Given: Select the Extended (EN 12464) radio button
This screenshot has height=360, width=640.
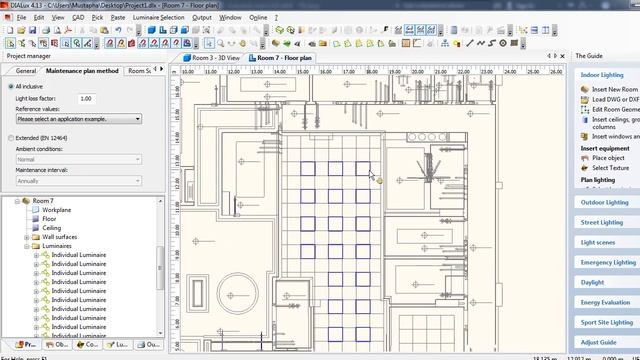Looking at the screenshot, I should [x=11, y=138].
